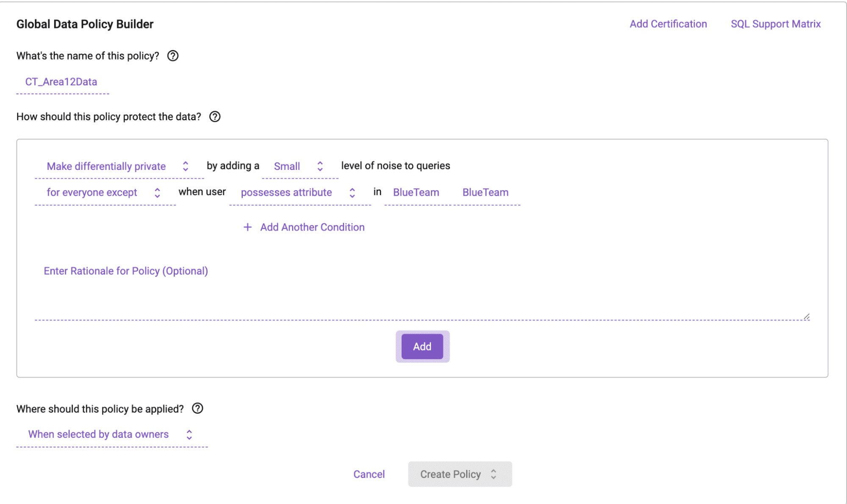Click the Create Policy split button arrows
The image size is (847, 504).
(494, 474)
